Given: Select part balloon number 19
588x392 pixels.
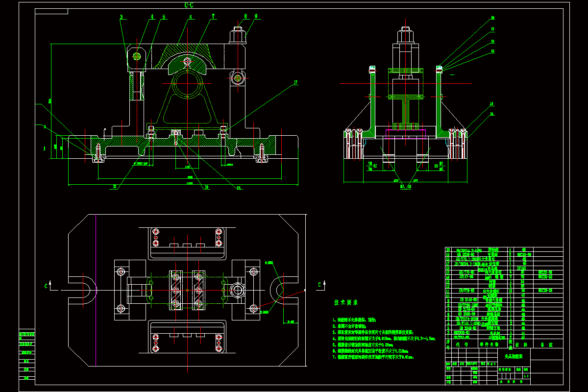Looking at the screenshot, I should pyautogui.click(x=206, y=187).
